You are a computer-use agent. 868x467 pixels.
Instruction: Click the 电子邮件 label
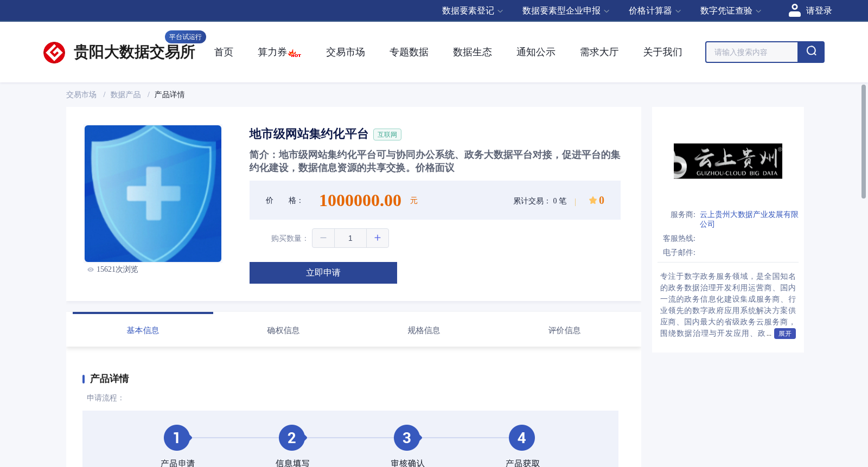pyautogui.click(x=679, y=252)
